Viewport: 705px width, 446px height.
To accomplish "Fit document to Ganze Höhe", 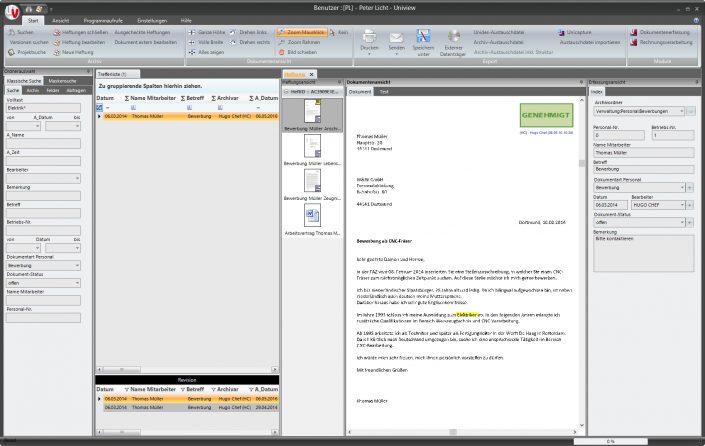I will click(207, 32).
